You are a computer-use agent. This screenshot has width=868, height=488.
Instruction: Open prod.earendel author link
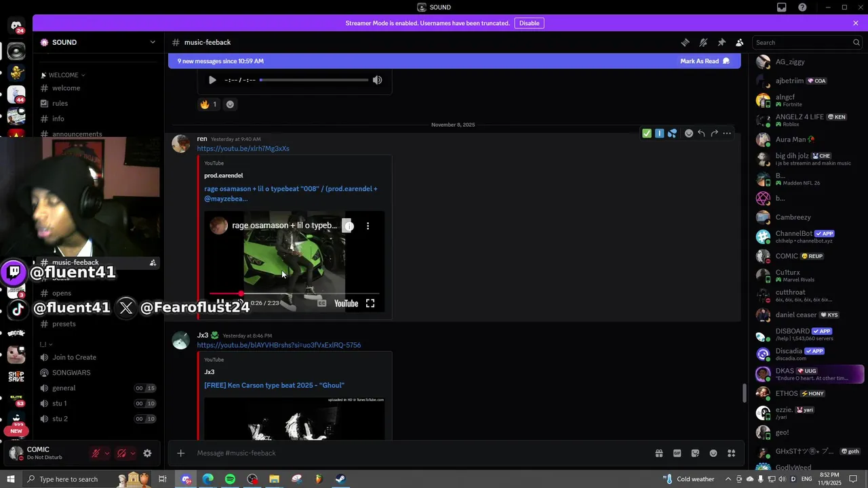tap(223, 176)
